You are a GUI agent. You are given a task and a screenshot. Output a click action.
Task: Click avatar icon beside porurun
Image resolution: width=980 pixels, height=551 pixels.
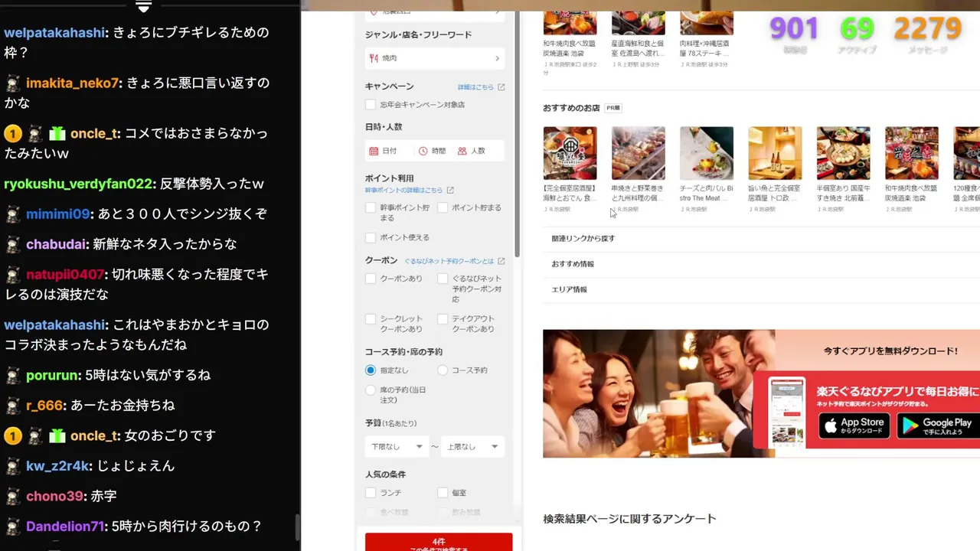[12, 376]
